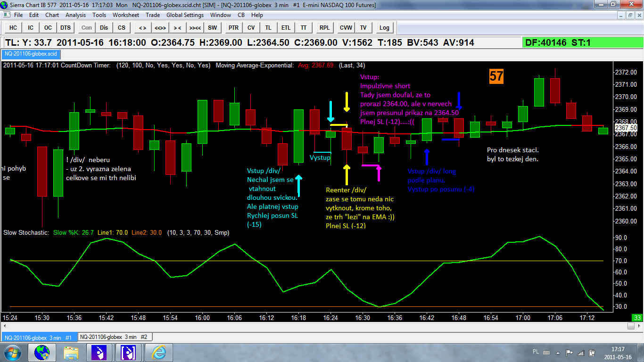Open the Chart menu

pyautogui.click(x=52, y=15)
